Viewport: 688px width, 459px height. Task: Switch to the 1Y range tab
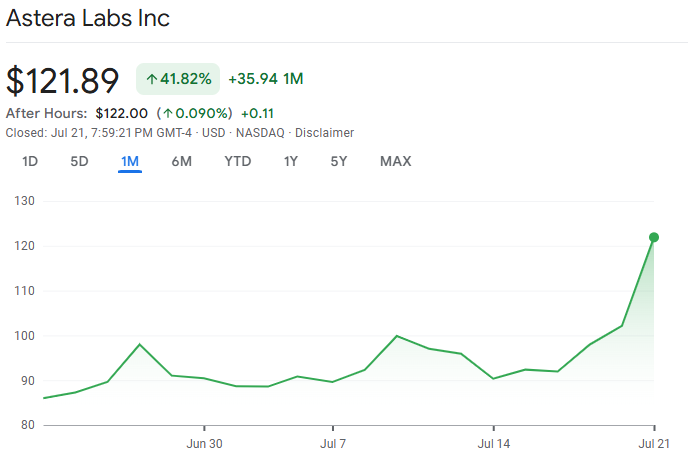point(290,161)
